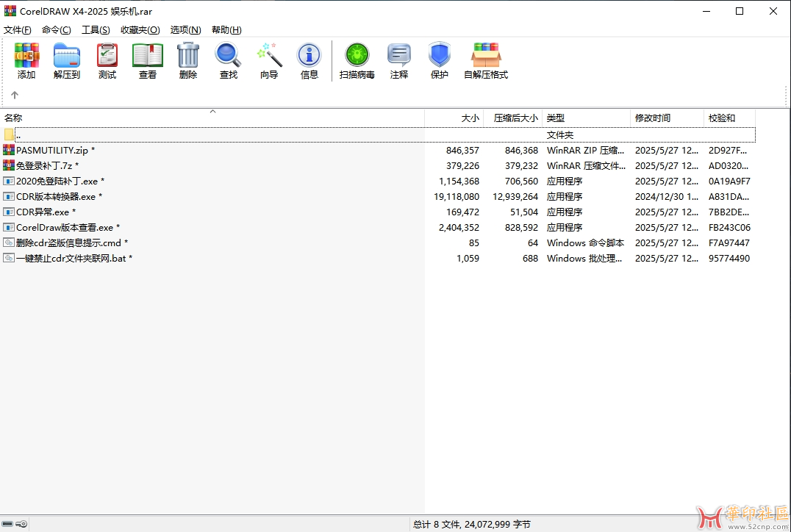The image size is (791, 532).
Task: Click file name 删除cdr盗版信息提示.cmd
Action: pos(68,243)
